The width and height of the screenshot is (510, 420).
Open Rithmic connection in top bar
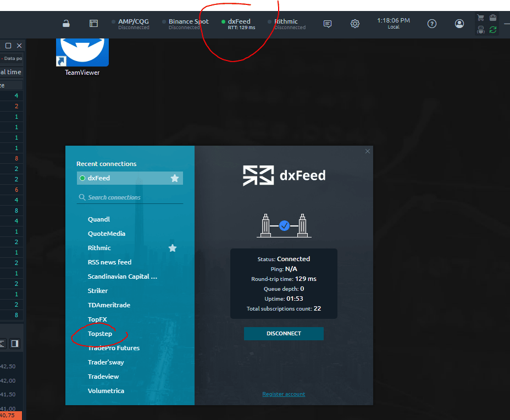click(286, 24)
